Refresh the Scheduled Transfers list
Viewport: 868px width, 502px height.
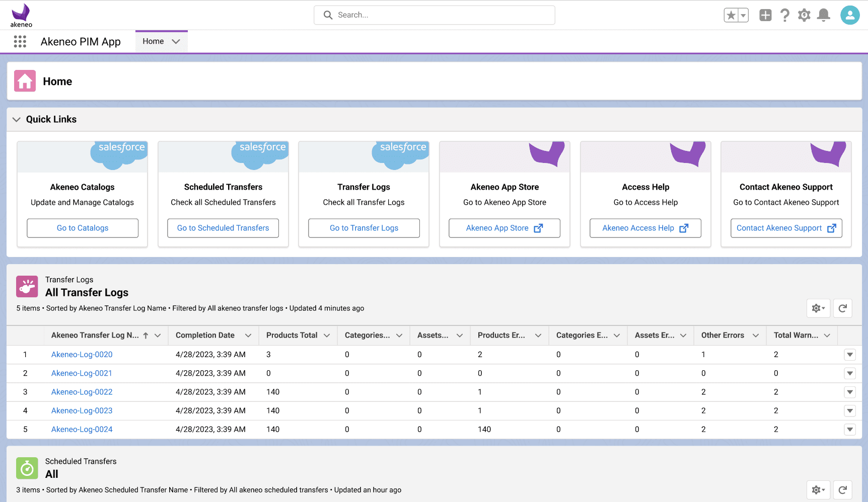click(x=843, y=489)
